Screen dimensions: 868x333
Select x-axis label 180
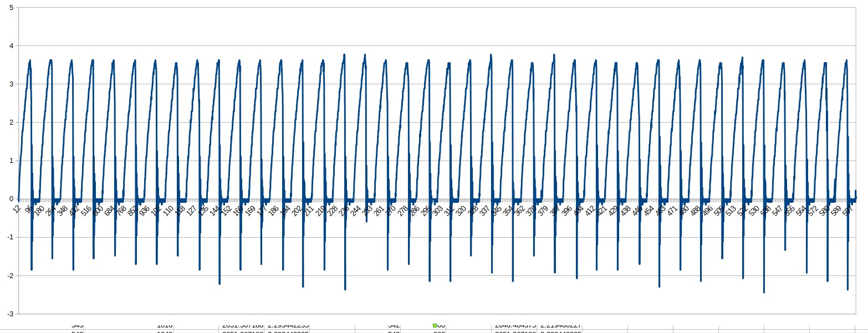[39, 211]
